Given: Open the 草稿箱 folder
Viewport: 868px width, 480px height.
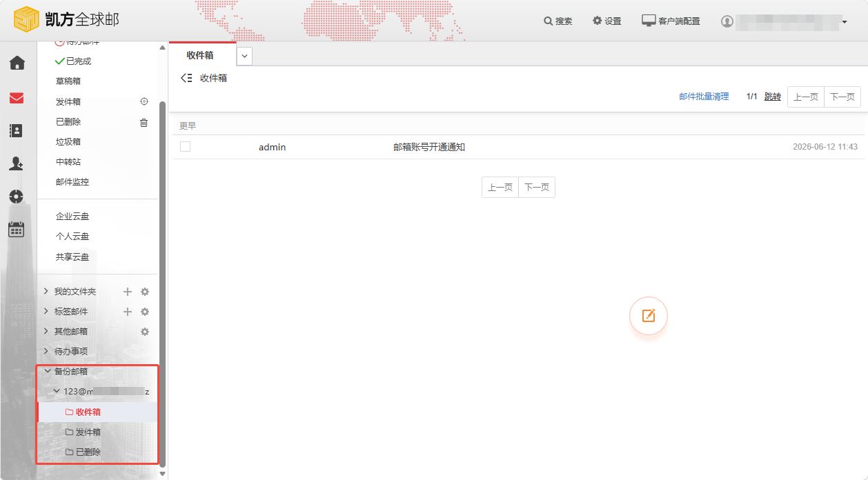Looking at the screenshot, I should tap(68, 81).
